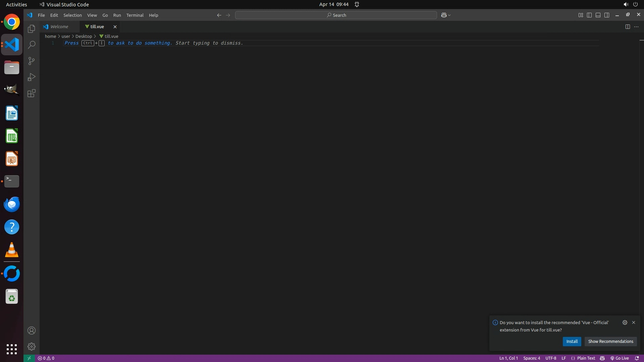Click Install for Vue extension

(x=572, y=341)
